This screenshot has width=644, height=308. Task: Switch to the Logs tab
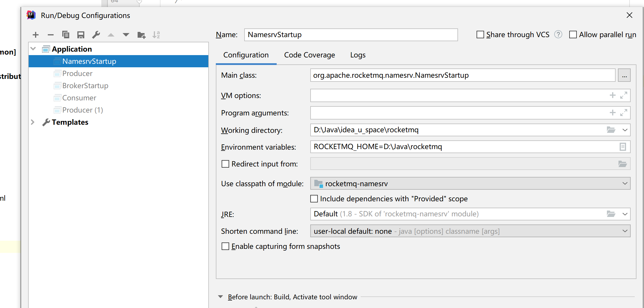(x=358, y=55)
